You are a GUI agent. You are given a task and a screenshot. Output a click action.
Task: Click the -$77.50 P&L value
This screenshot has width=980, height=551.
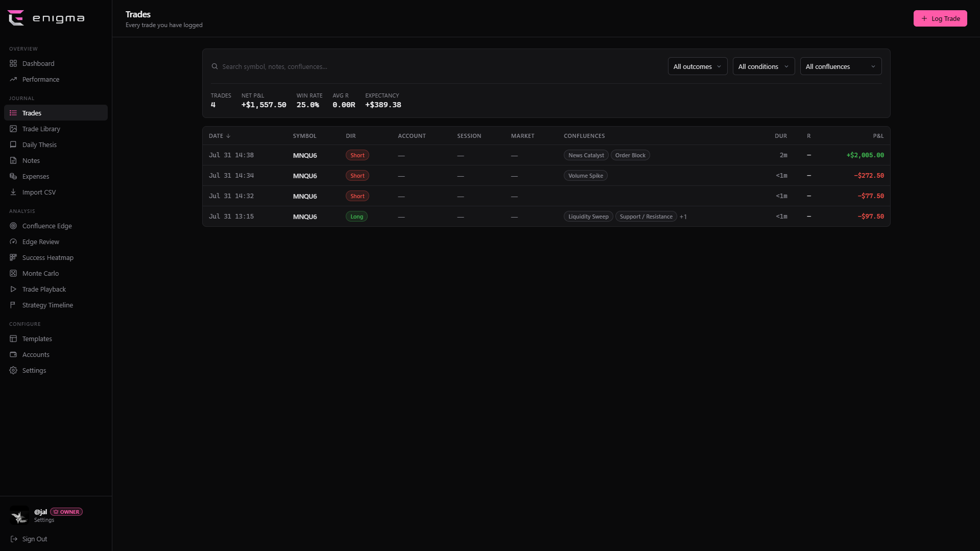[x=871, y=196]
